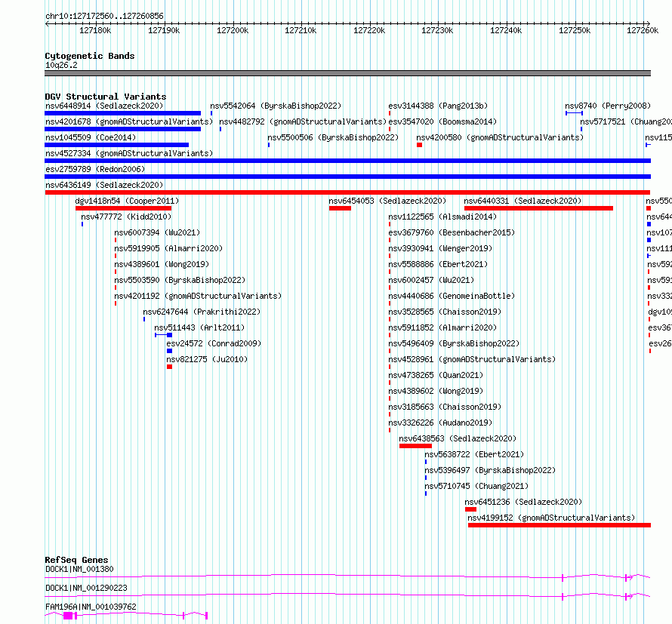Select nsv6247644 (Prakrithi2022) variant
Screen dimensions: 672x624
202,312
